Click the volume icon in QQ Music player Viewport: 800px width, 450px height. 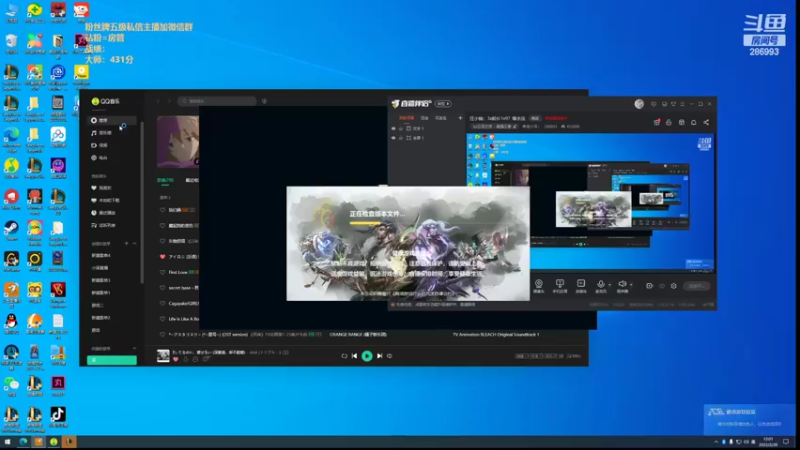click(x=390, y=356)
